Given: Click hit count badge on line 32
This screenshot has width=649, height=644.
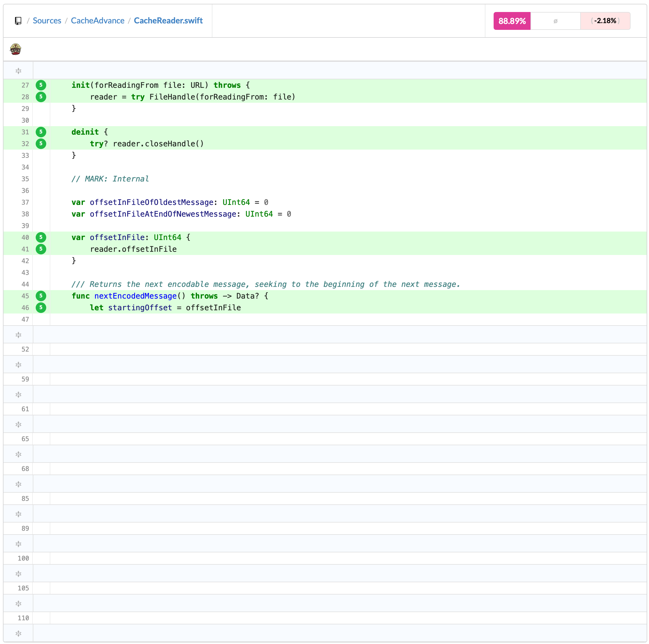Looking at the screenshot, I should tap(41, 143).
